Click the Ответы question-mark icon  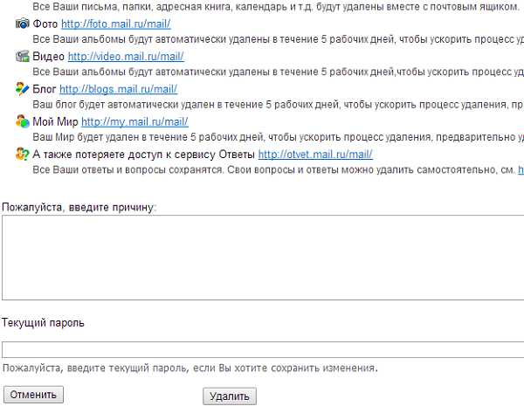(x=23, y=154)
